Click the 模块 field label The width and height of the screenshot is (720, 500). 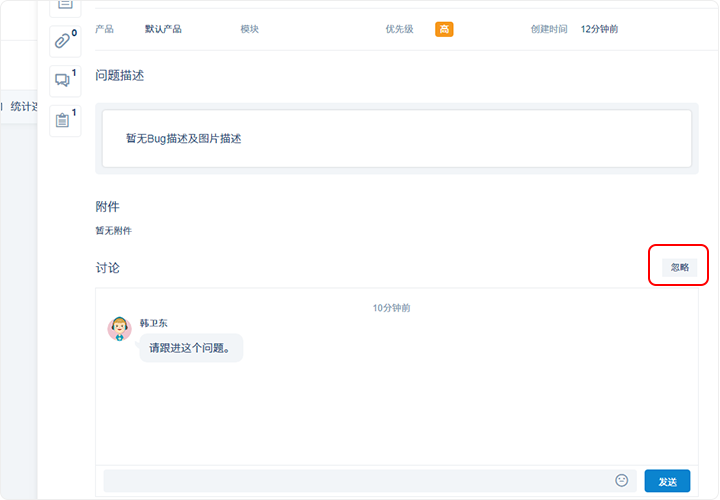coord(250,29)
